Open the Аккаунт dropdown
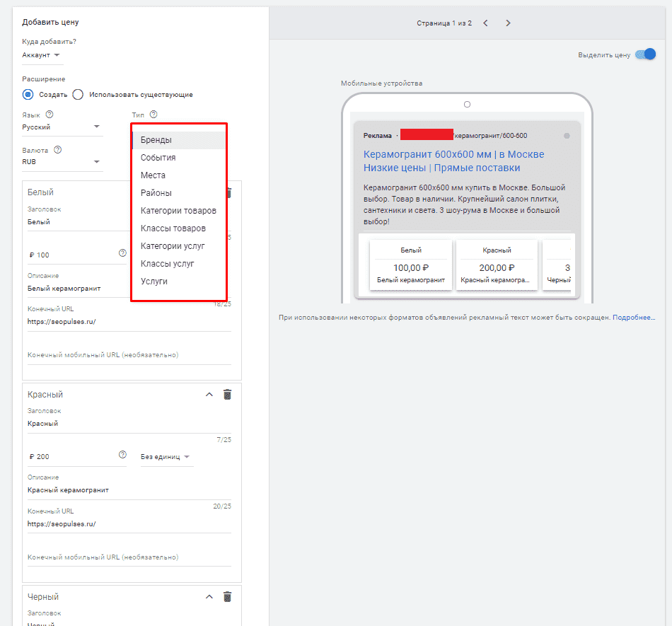Viewport: 672px width, 626px height. (42, 55)
